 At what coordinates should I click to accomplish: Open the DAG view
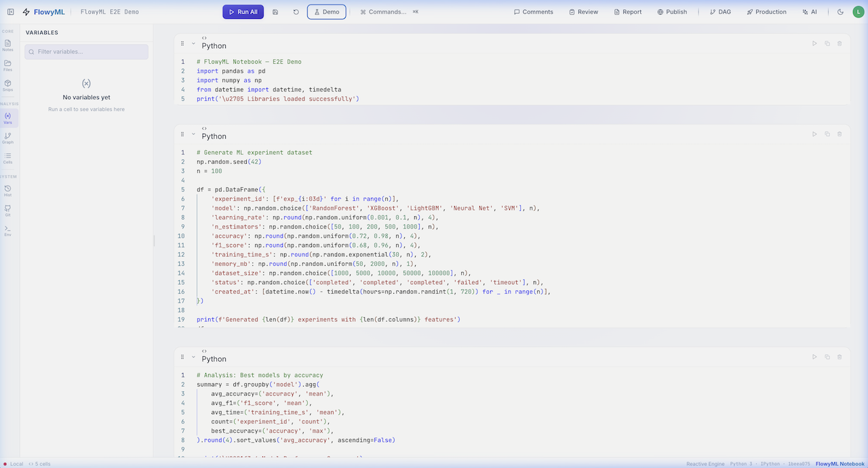point(719,12)
